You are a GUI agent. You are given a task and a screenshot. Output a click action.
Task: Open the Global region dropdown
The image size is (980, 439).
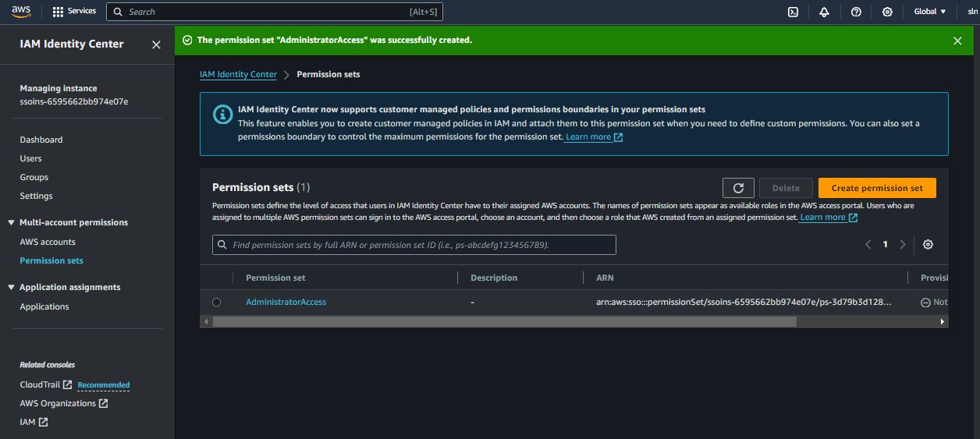929,12
